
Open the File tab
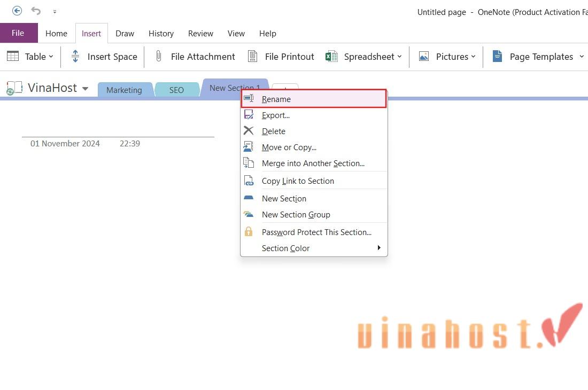click(18, 33)
